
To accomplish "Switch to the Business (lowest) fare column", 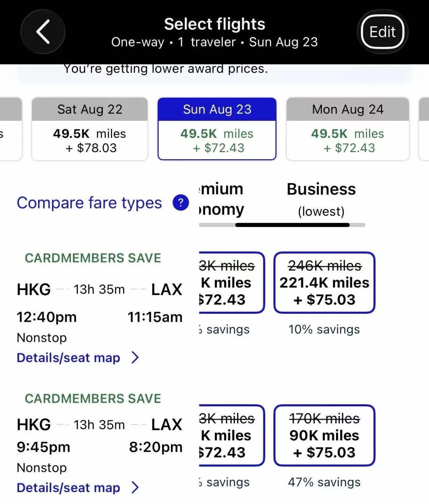I will click(321, 199).
